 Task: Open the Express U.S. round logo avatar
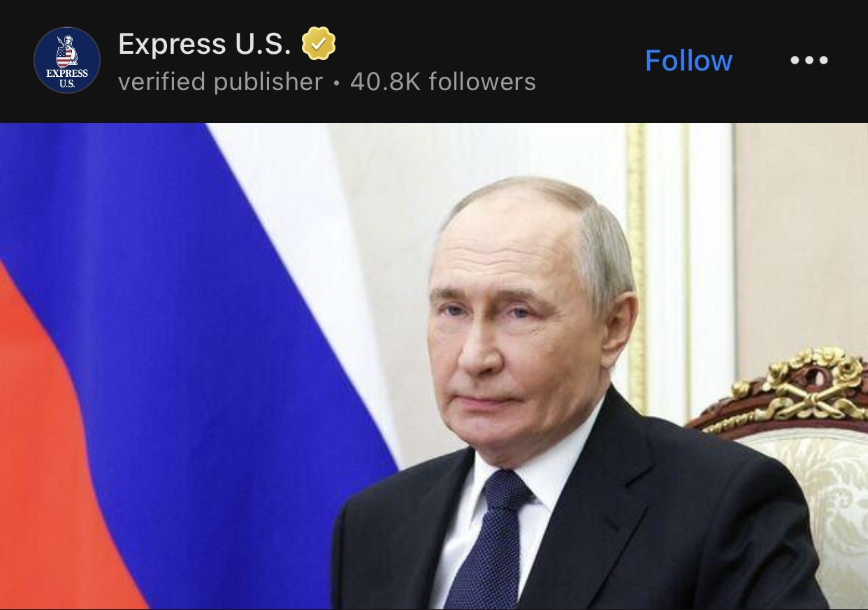(67, 61)
